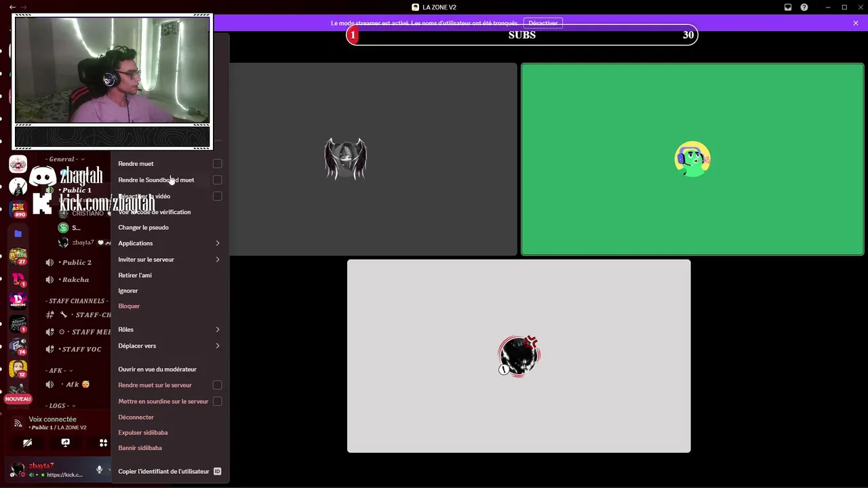Toggle the Rendre le Soundboard muet checkbox
Screen dimensions: 868x488
click(217, 180)
